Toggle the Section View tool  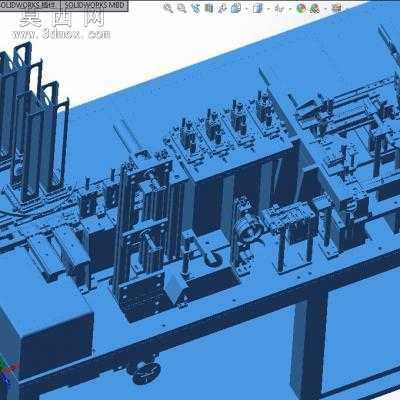[x=209, y=8]
